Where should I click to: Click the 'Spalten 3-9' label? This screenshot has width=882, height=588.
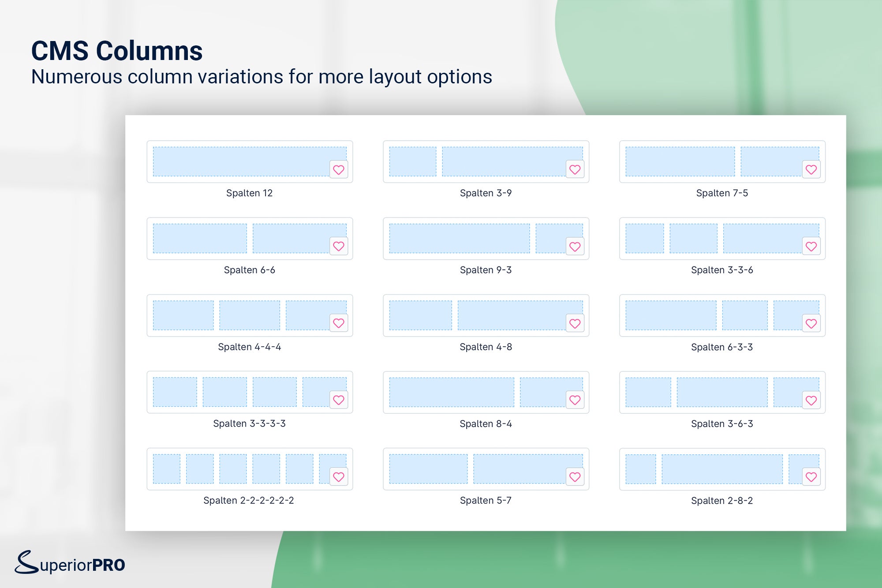point(486,193)
